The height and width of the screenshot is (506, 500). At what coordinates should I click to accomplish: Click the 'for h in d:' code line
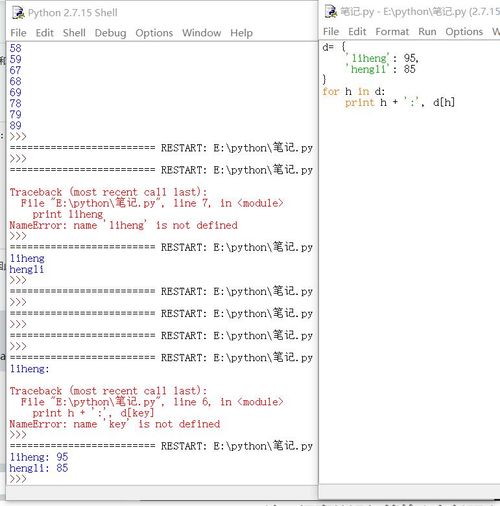pyautogui.click(x=353, y=91)
